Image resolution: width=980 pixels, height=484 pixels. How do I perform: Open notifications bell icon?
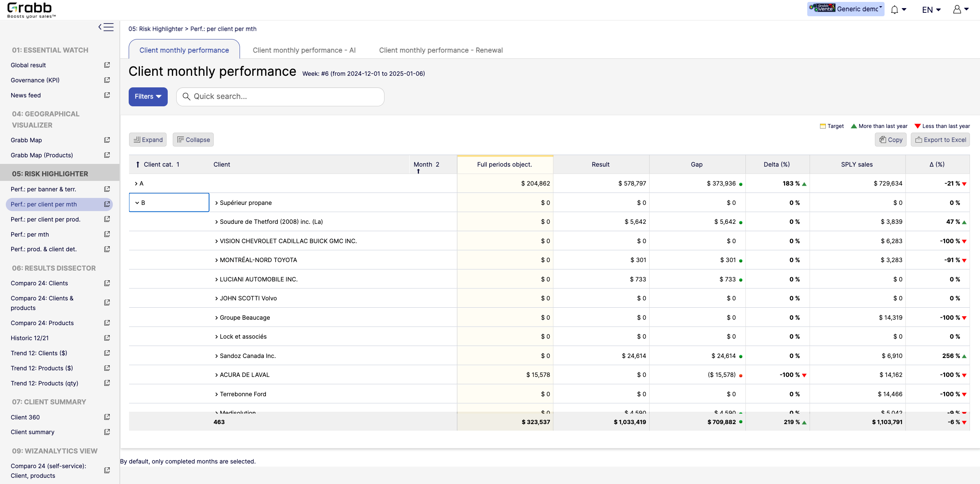click(894, 10)
